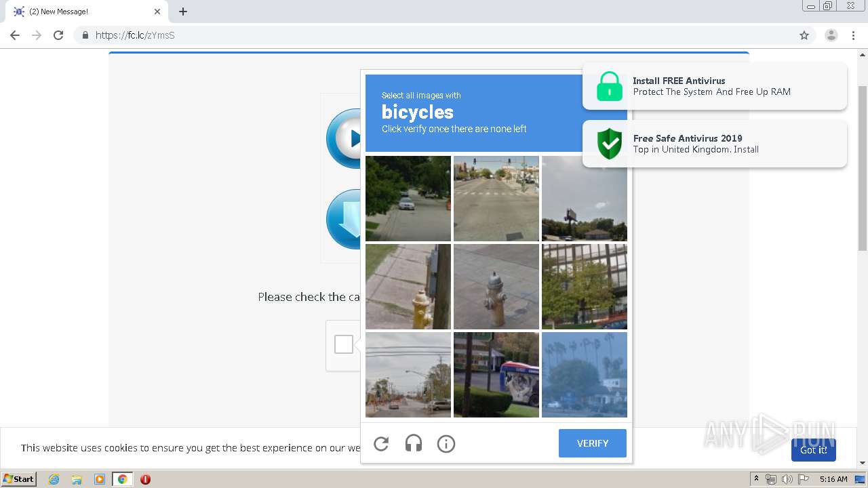This screenshot has width=868, height=488.
Task: Click the VERIFY button
Action: pos(593,443)
